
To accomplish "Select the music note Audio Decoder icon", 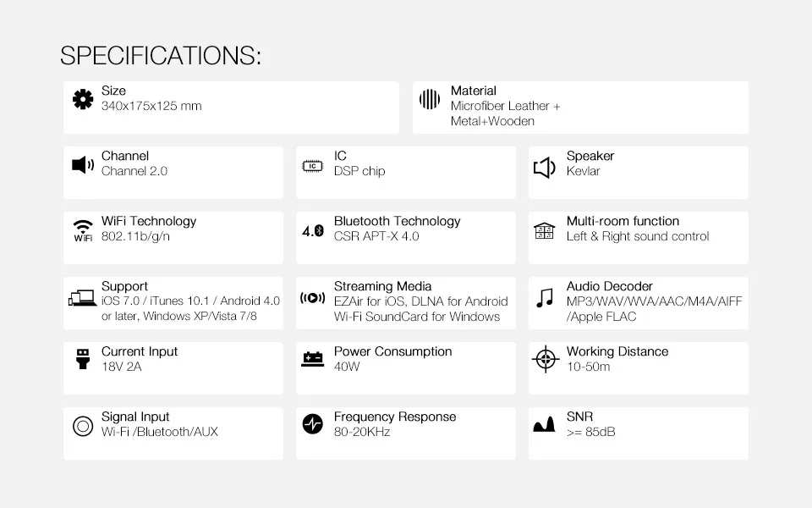I will (545, 297).
